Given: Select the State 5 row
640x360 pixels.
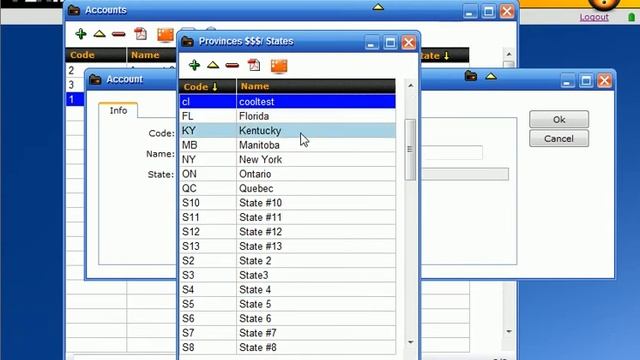Looking at the screenshot, I should (x=287, y=304).
